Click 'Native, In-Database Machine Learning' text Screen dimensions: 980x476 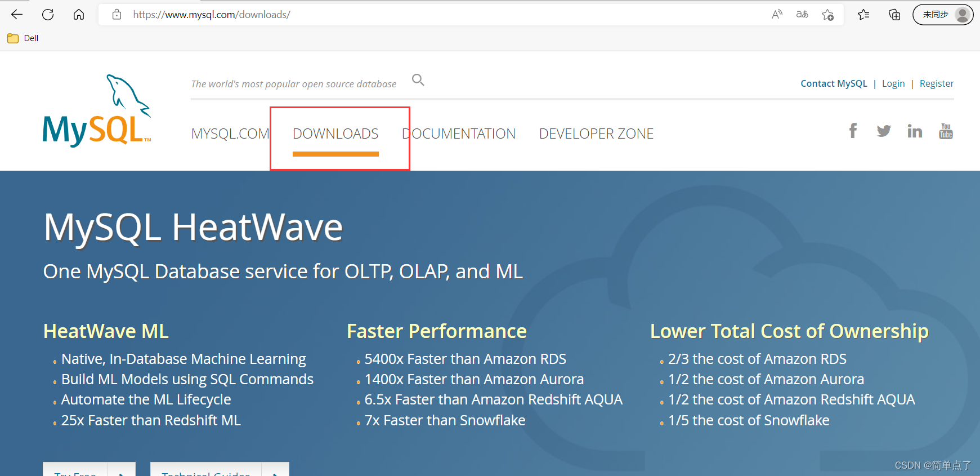184,359
